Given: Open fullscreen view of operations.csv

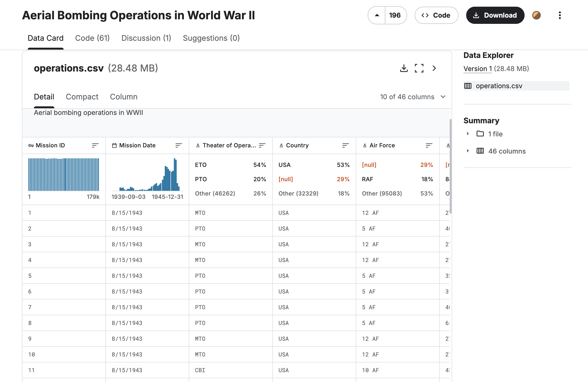Looking at the screenshot, I should point(419,68).
